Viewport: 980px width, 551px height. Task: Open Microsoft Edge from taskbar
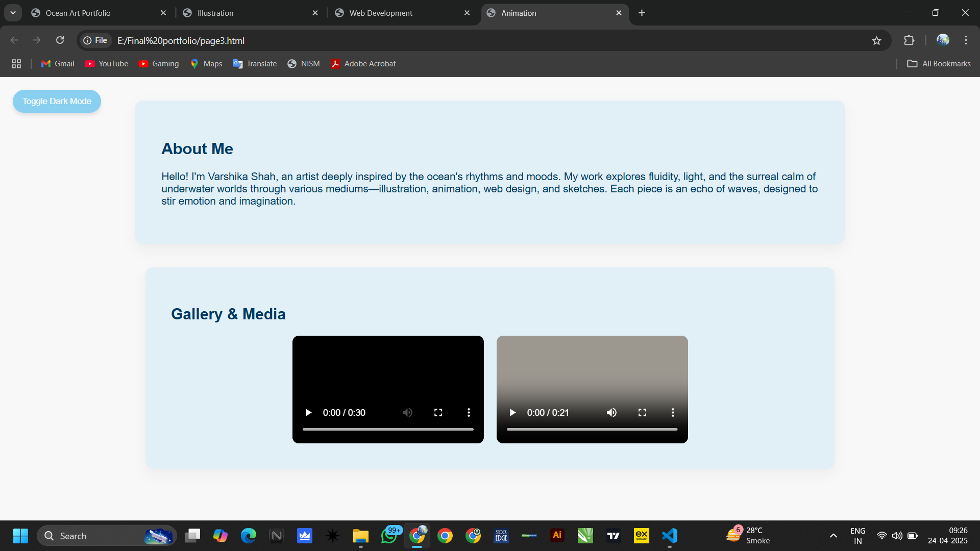point(249,536)
